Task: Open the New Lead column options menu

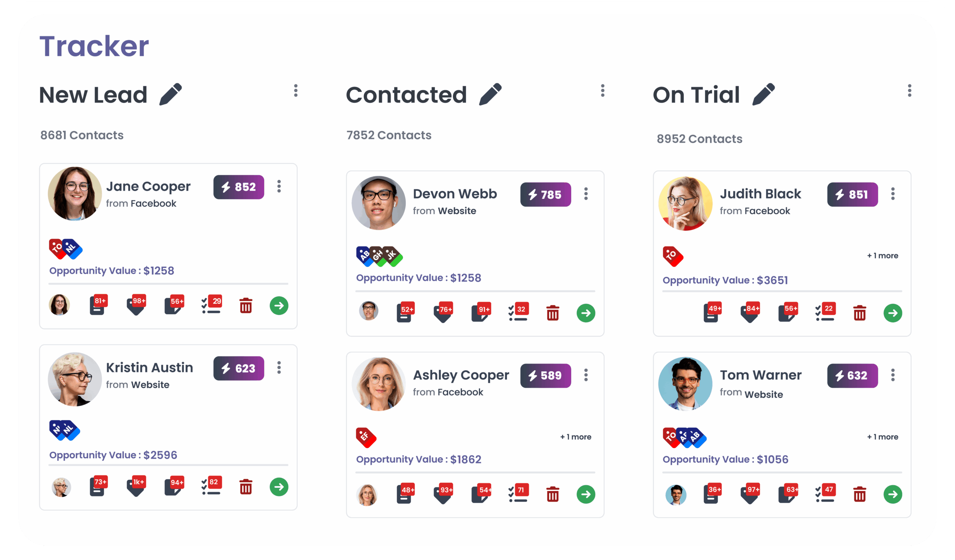Action: point(296,91)
